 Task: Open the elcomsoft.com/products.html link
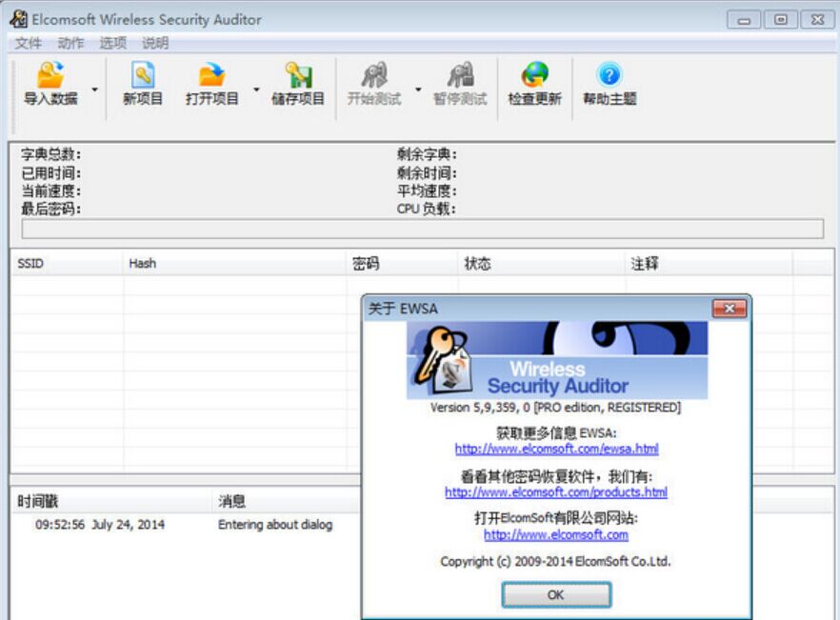(556, 492)
